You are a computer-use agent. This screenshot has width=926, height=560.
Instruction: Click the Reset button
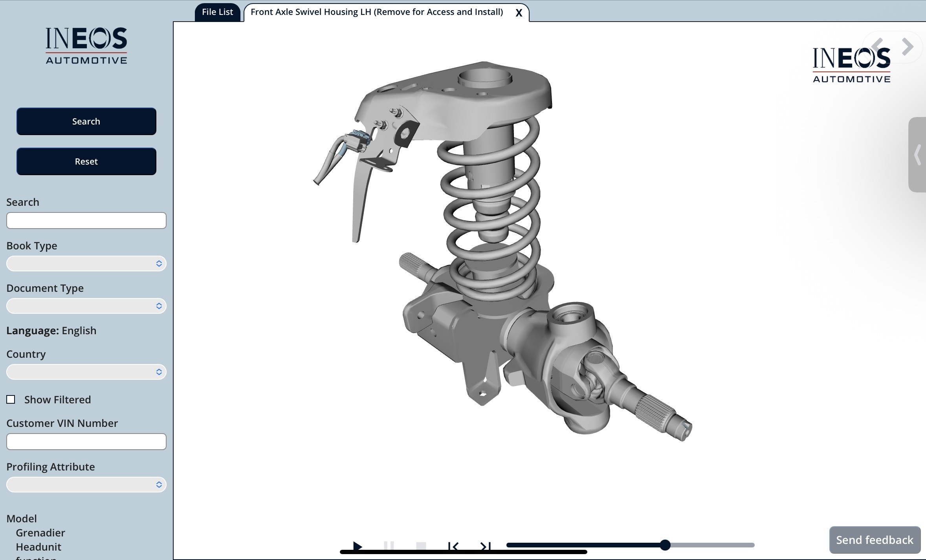(86, 161)
